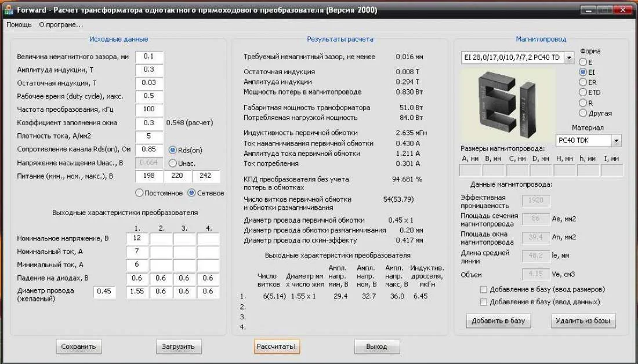Image resolution: width=638 pixels, height=364 pixels.
Task: Click output 1 minimum current field 6
Action: click(137, 265)
